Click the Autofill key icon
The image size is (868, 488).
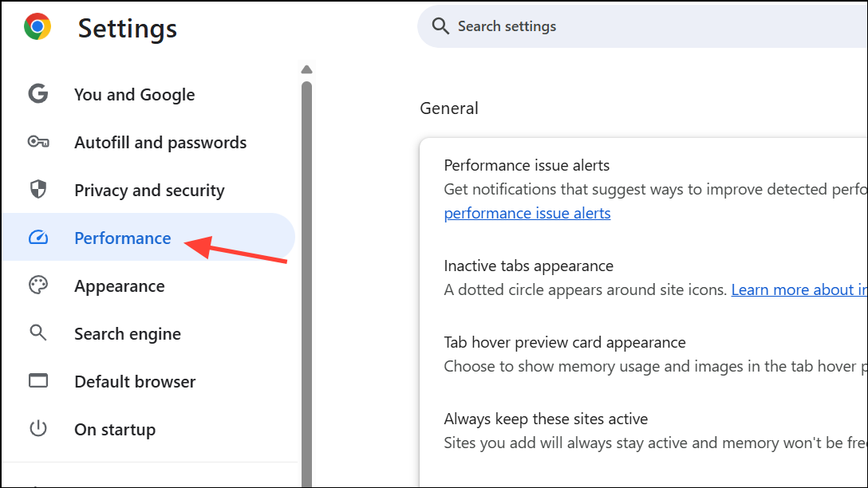[x=38, y=142]
